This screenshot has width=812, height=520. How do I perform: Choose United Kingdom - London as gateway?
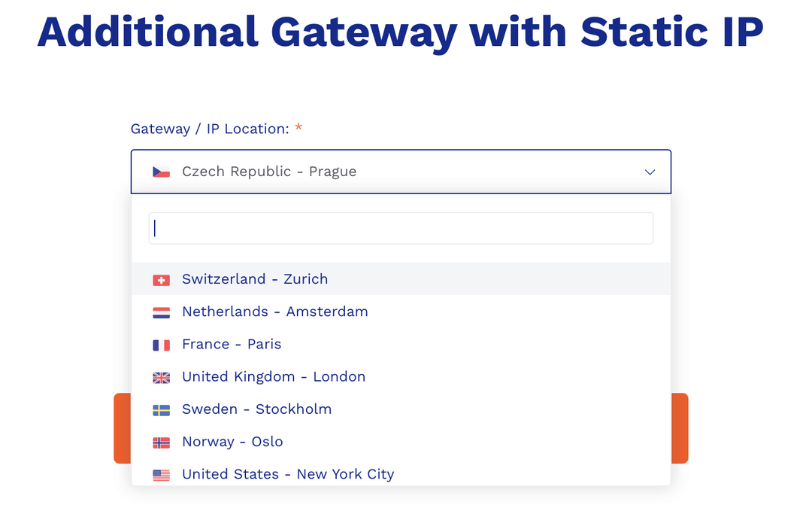click(274, 377)
